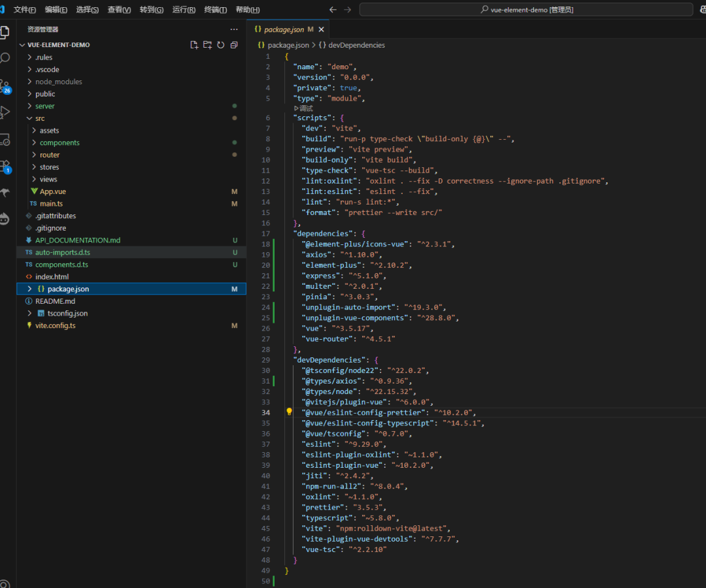The width and height of the screenshot is (706, 588).
Task: Open the Edit menu
Action: click(56, 9)
